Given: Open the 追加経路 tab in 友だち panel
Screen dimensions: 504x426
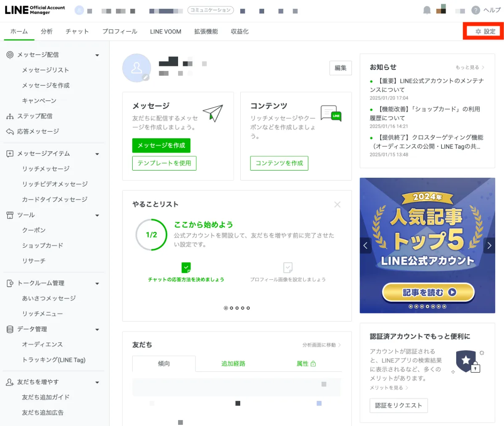Looking at the screenshot, I should coord(233,364).
